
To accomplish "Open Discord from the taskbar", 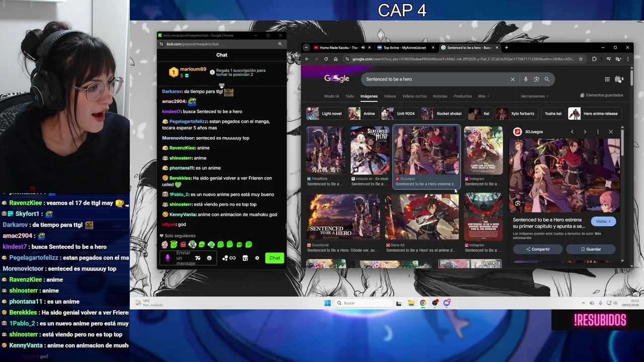I will pyautogui.click(x=447, y=303).
